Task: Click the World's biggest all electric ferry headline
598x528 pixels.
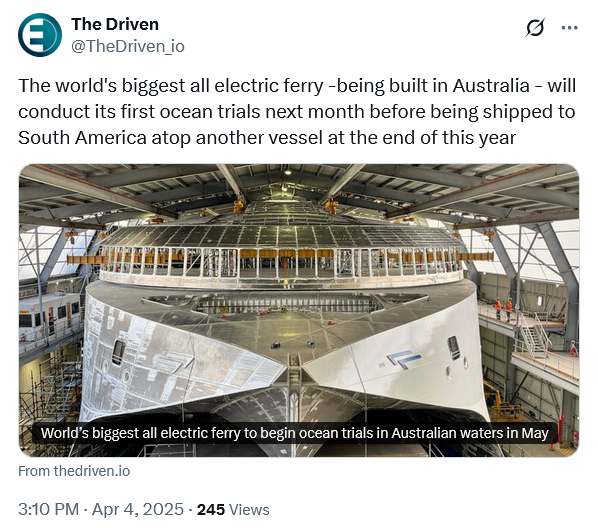Action: [x=294, y=433]
